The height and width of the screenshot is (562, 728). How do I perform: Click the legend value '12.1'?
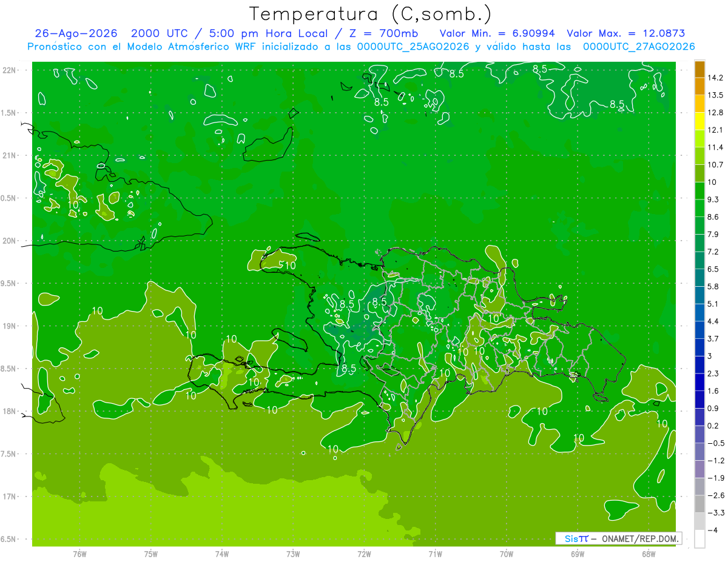[x=715, y=130]
